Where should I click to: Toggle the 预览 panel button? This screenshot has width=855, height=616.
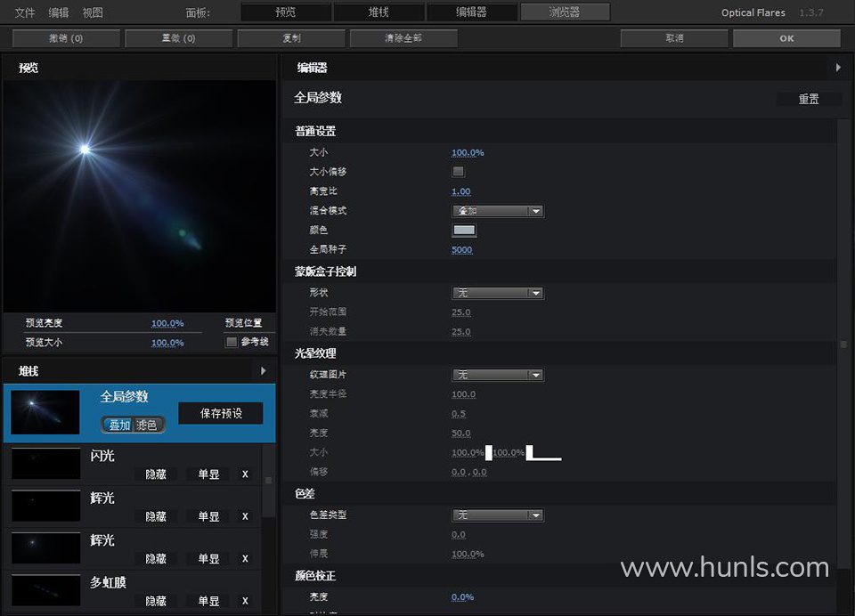286,12
